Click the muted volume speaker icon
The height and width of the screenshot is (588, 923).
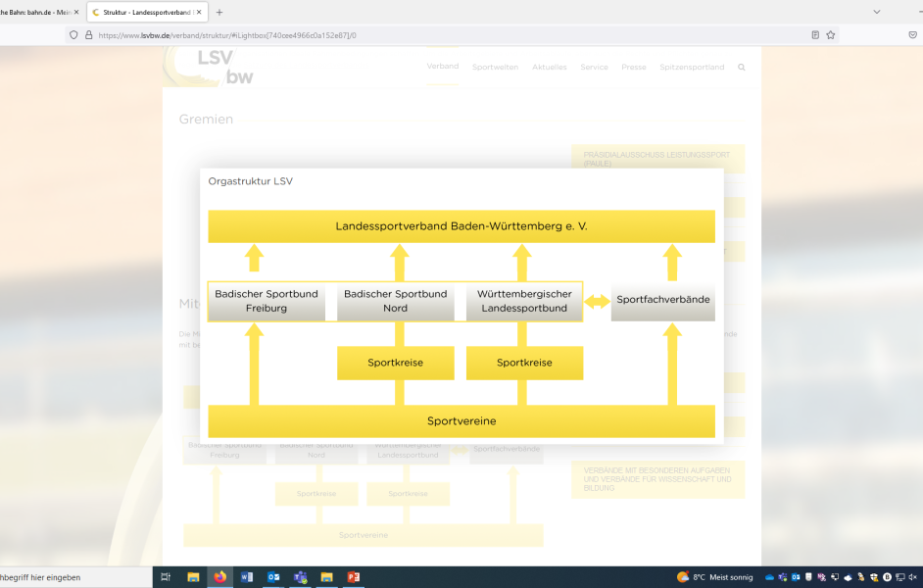click(x=913, y=577)
